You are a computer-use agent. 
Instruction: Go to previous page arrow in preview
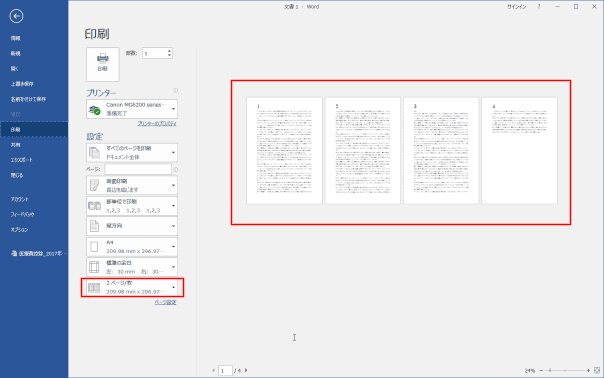[213, 370]
